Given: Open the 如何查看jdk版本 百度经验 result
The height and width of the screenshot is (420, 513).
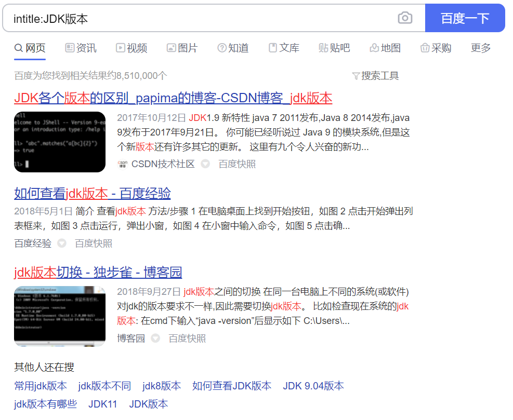Looking at the screenshot, I should [92, 194].
